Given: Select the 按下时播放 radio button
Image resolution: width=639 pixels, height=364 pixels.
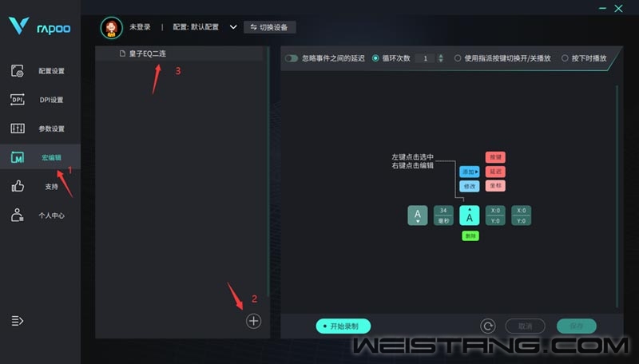Looking at the screenshot, I should pyautogui.click(x=565, y=58).
